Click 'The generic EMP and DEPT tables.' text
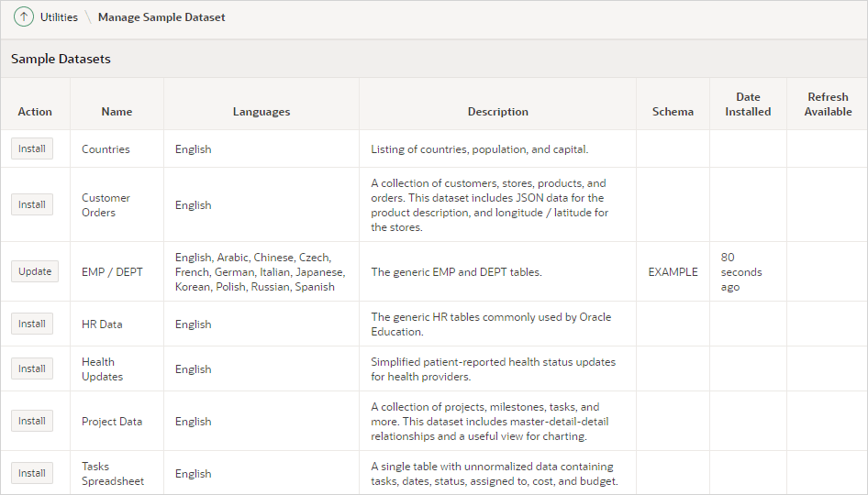 [456, 272]
